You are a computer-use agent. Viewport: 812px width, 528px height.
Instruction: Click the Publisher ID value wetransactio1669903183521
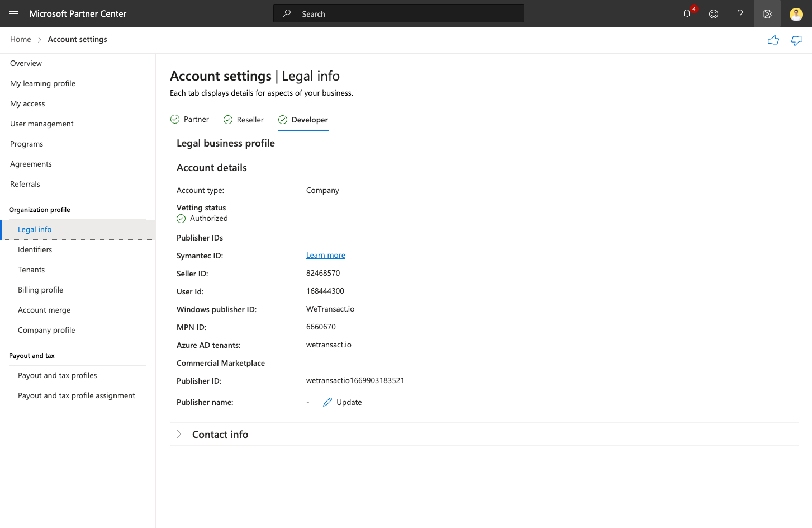coord(355,380)
